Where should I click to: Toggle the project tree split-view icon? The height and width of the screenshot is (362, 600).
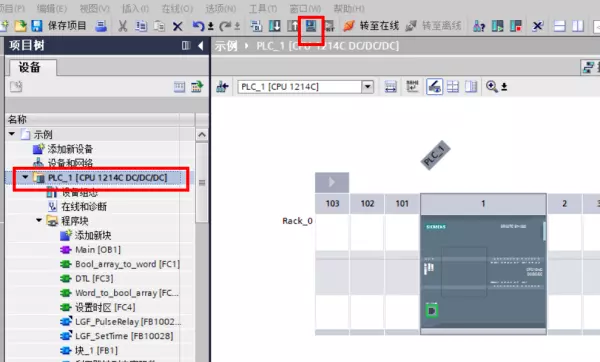186,46
